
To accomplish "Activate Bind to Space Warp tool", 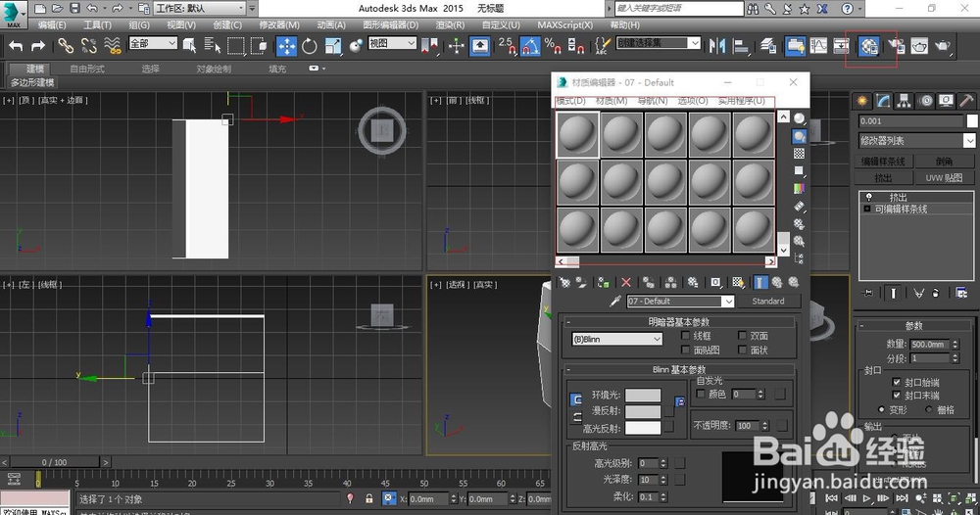I will pyautogui.click(x=112, y=46).
